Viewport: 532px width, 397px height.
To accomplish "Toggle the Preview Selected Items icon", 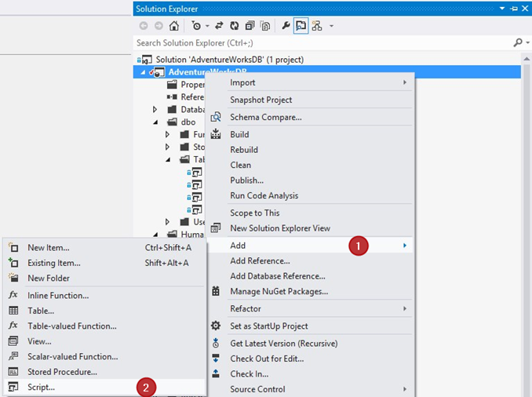I will pyautogui.click(x=301, y=26).
